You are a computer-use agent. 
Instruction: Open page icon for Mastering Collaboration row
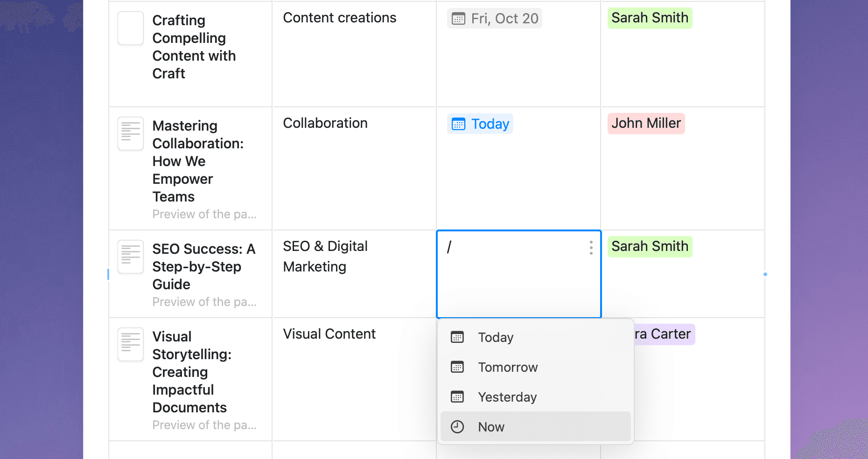point(131,133)
